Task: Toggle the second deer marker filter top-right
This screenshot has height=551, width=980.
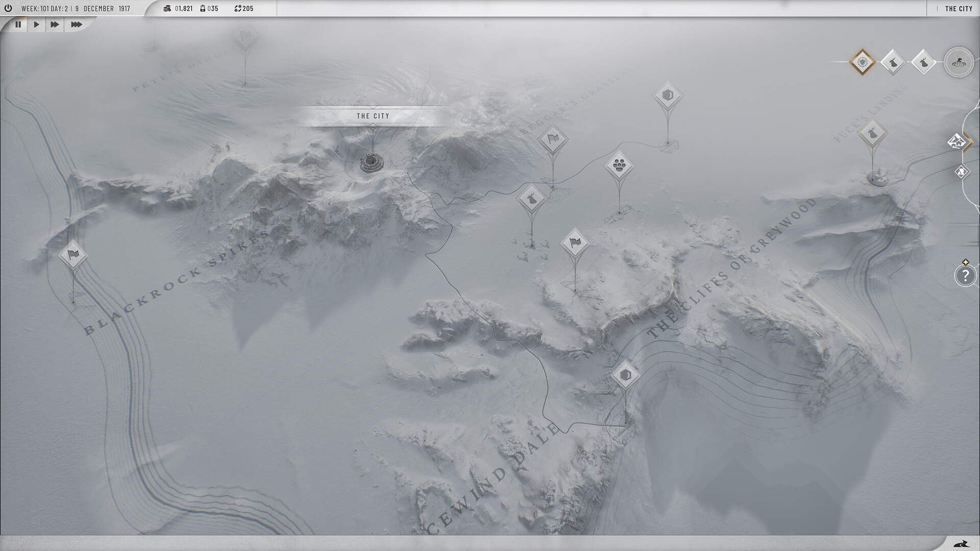Action: click(923, 62)
